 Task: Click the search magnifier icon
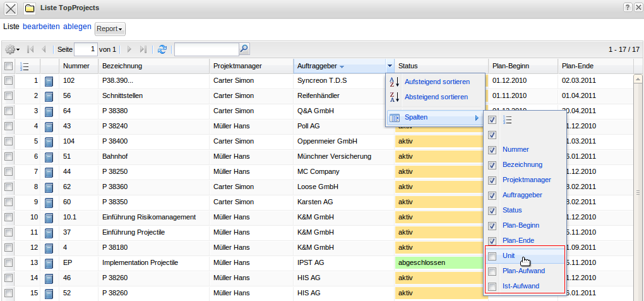pyautogui.click(x=244, y=49)
